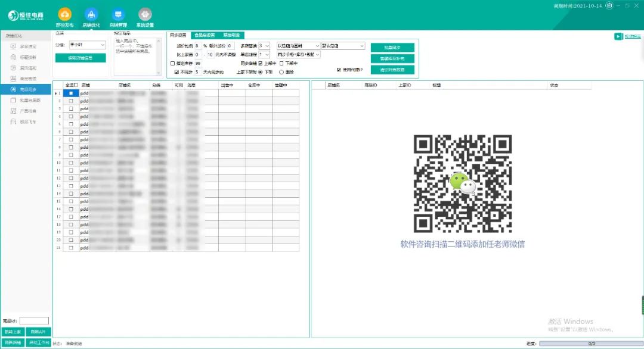The height and width of the screenshot is (349, 644).
Task: Open the 分组 group dropdown
Action: pos(87,45)
